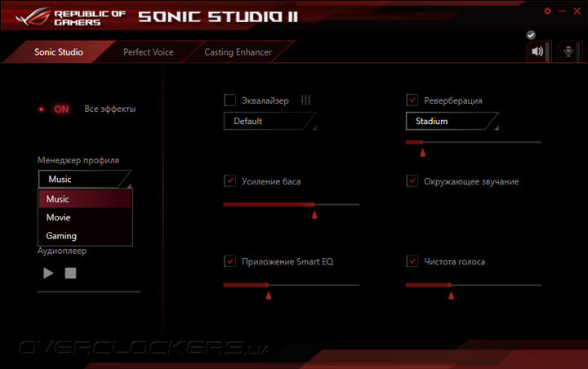This screenshot has height=369, width=588.
Task: Adjust the Чистота голоса slider handle
Action: pos(451,296)
